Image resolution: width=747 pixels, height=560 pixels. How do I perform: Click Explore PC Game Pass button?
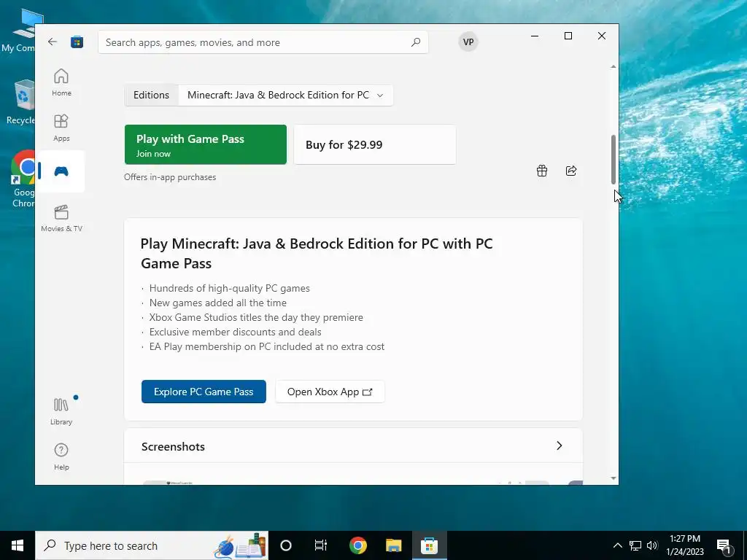[204, 392]
